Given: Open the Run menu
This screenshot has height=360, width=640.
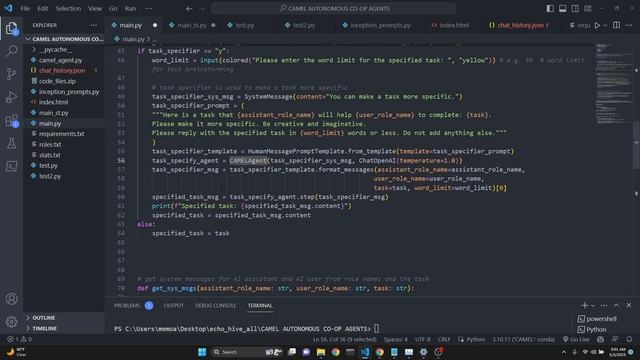Looking at the screenshot, I should pyautogui.click(x=130, y=9).
